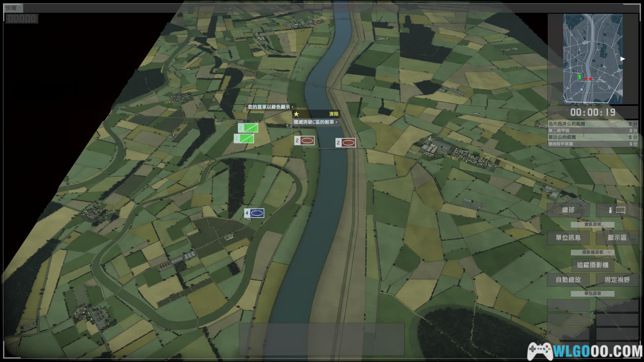Screen dimensions: 644x362
Task: Click the 總部 headquarters button
Action: click(568, 210)
